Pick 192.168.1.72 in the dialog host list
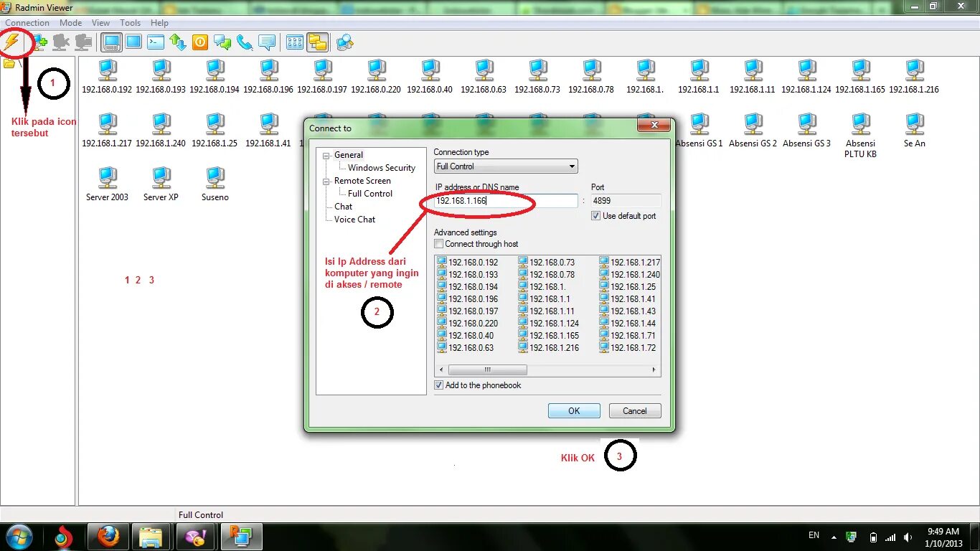980x551 pixels. coord(628,348)
